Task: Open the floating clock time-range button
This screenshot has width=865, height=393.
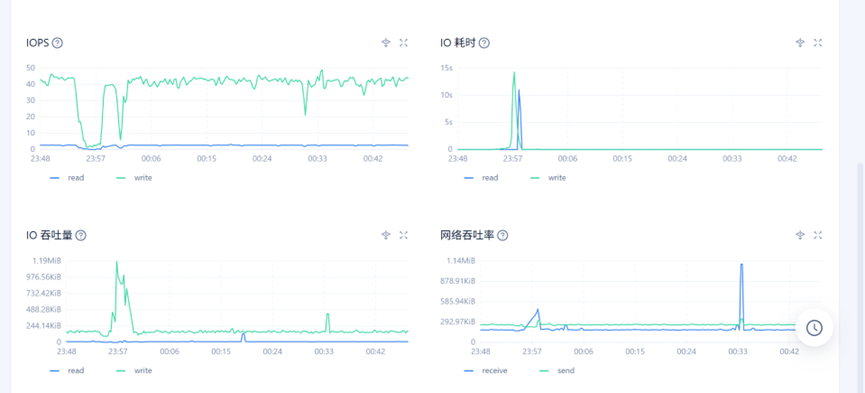Action: (814, 327)
